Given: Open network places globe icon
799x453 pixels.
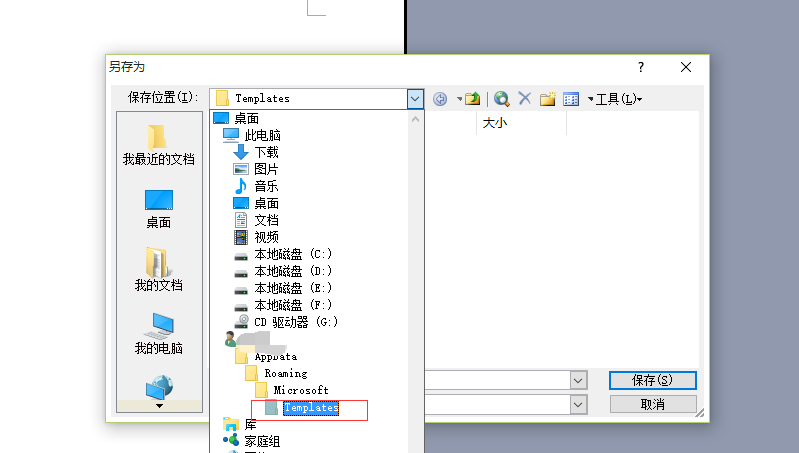Looking at the screenshot, I should (x=159, y=387).
